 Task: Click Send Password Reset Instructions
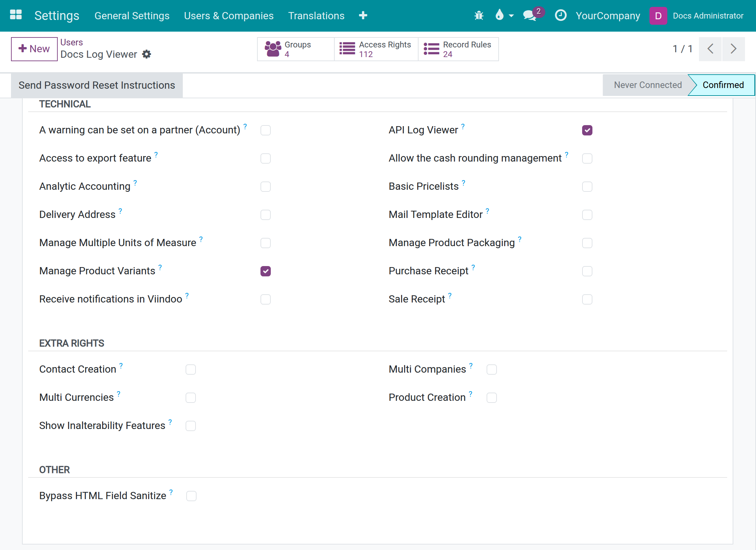[x=97, y=85]
